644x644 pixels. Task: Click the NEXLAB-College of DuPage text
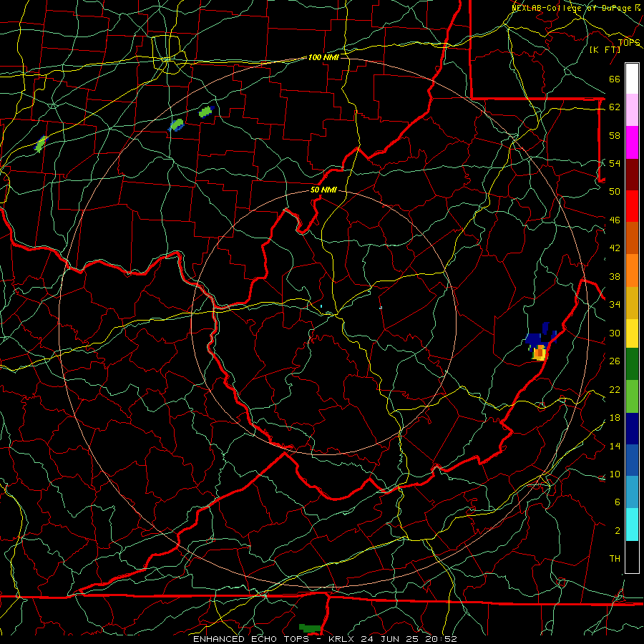pos(573,8)
